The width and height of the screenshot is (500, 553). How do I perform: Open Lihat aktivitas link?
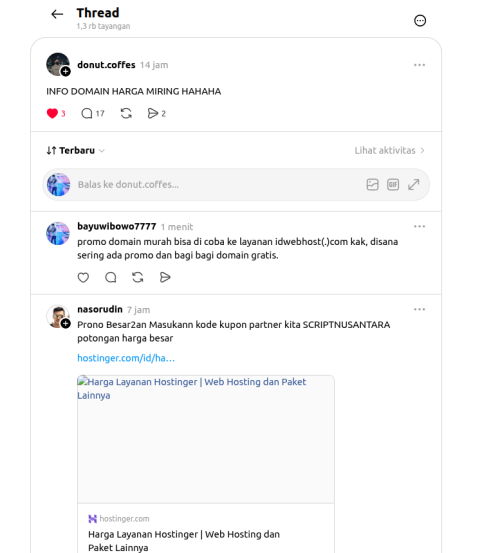pyautogui.click(x=389, y=151)
